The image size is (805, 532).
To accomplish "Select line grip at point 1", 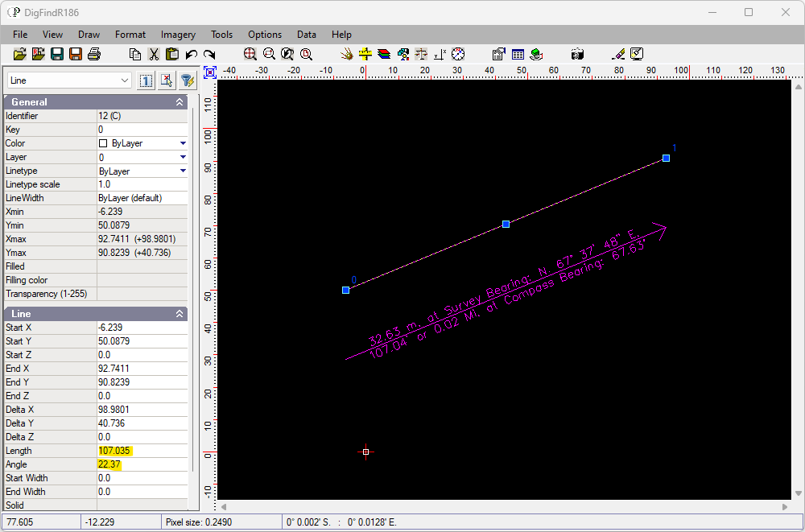I will pyautogui.click(x=666, y=159).
